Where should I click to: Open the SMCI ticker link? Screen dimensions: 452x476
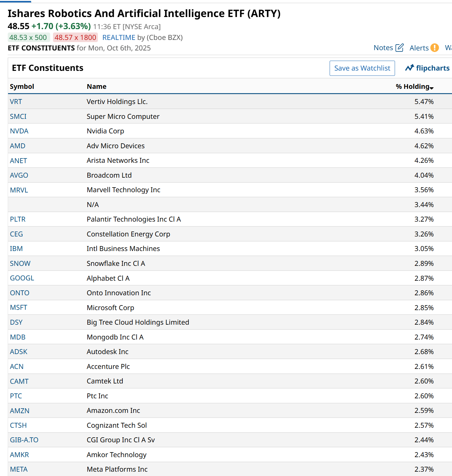[18, 116]
